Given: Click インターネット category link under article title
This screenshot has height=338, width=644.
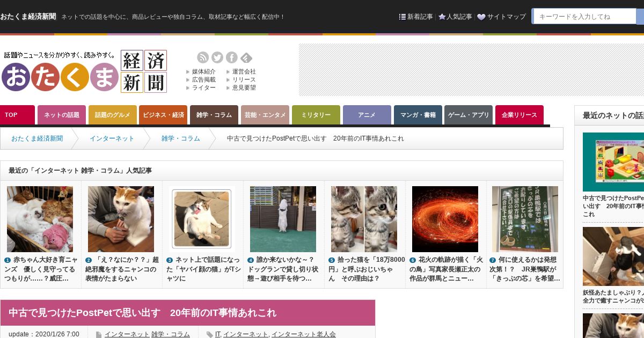Looking at the screenshot, I should [127, 334].
